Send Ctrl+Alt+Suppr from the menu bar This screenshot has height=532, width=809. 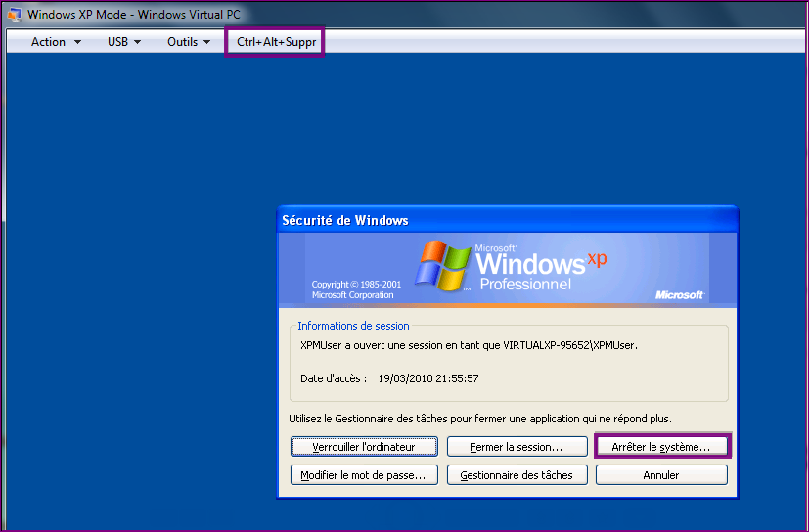click(276, 42)
